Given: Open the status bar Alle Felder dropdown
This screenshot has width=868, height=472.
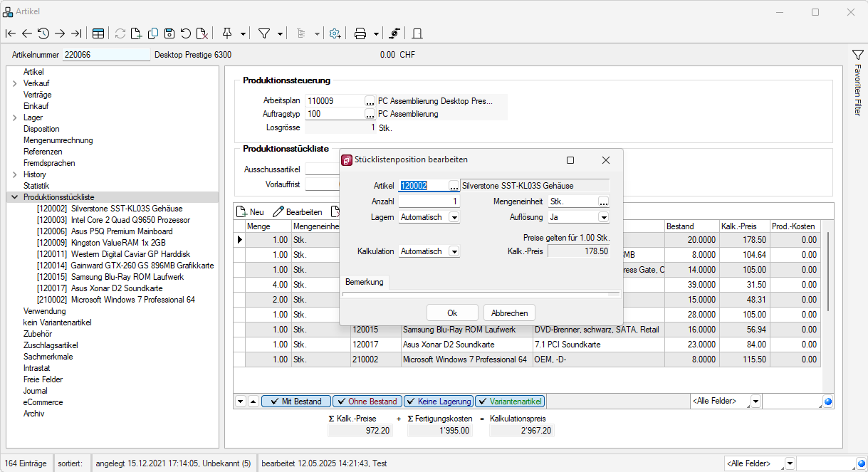Looking at the screenshot, I should coord(790,463).
